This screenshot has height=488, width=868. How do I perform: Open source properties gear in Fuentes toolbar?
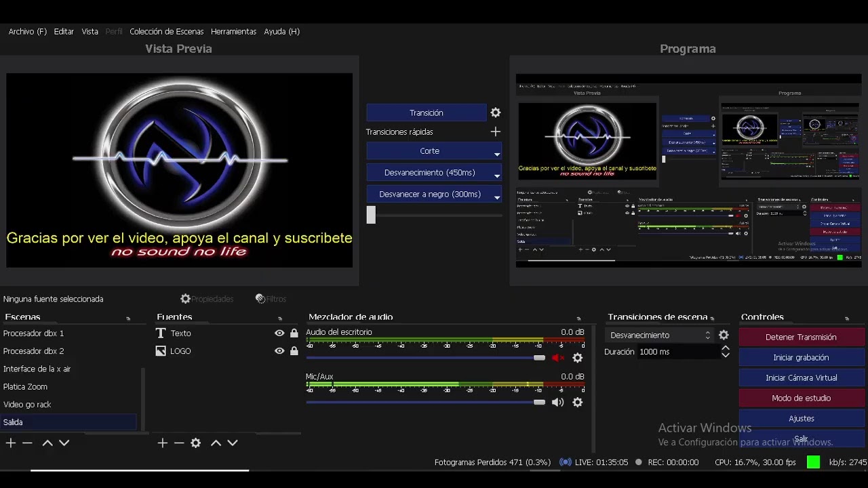(196, 443)
